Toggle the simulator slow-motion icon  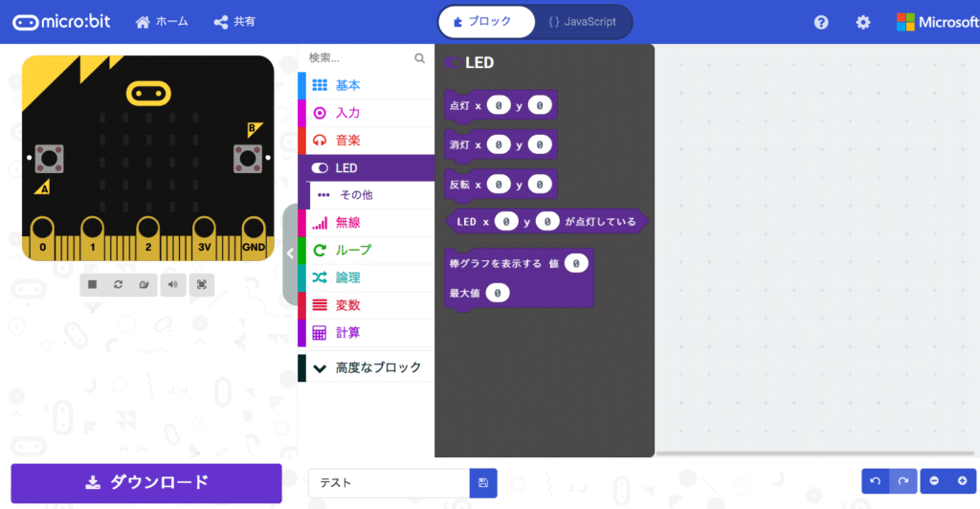[145, 285]
